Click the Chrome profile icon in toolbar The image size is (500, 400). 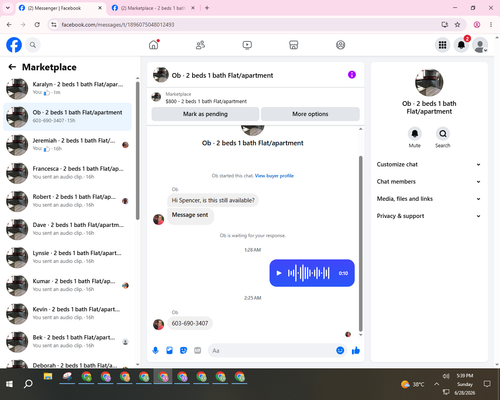tap(477, 25)
